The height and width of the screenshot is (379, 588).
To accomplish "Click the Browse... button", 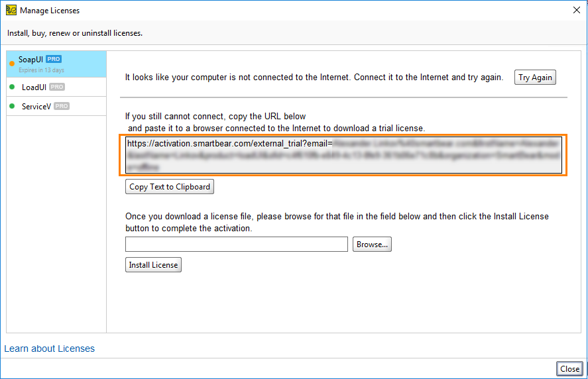I will point(372,244).
